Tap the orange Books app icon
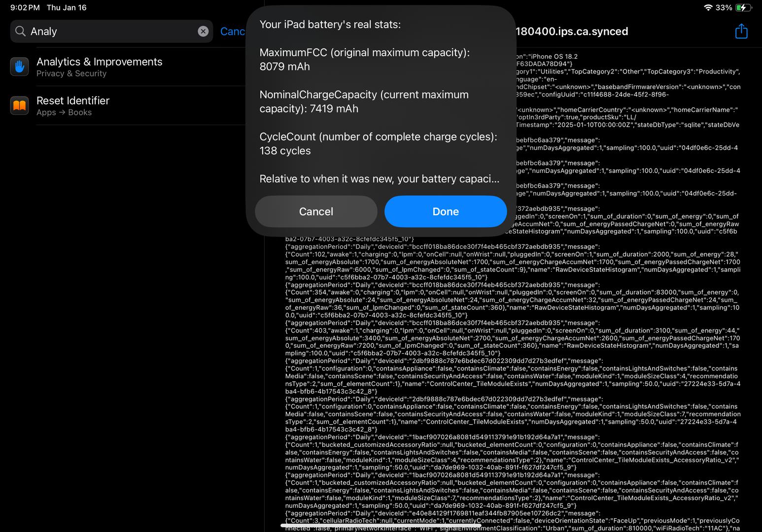 point(19,105)
